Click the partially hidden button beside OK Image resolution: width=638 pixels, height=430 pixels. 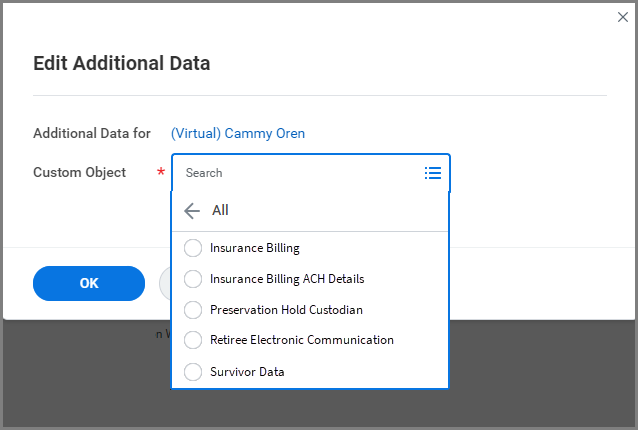click(x=165, y=283)
